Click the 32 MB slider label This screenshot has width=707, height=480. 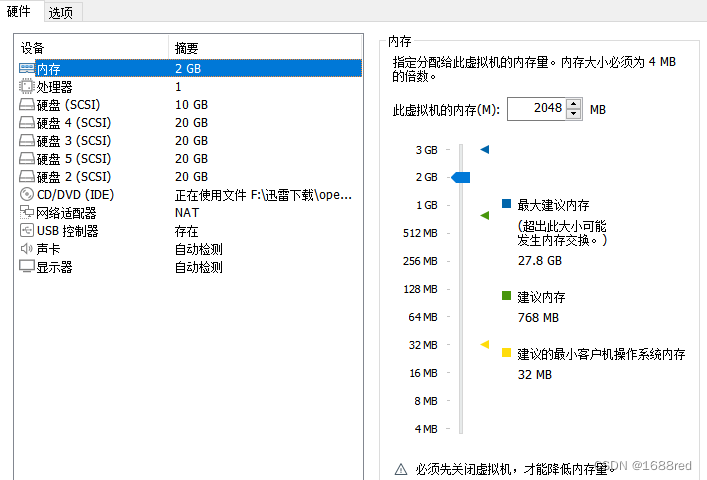(x=423, y=345)
